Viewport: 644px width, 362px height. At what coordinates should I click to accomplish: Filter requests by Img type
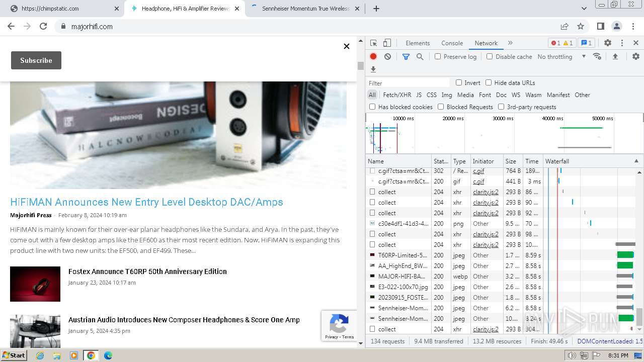pos(447,95)
